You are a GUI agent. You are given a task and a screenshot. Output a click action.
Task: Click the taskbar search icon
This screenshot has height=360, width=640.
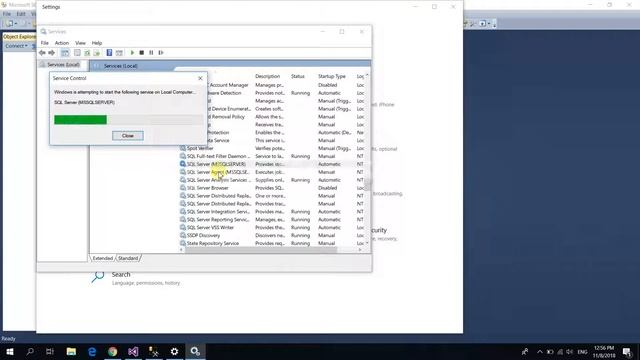click(x=30, y=351)
